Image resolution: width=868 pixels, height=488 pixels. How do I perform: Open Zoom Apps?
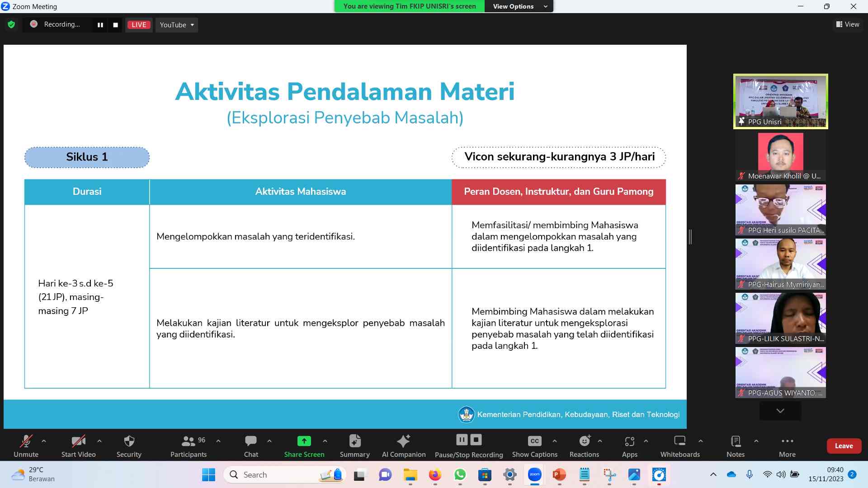[630, 446]
